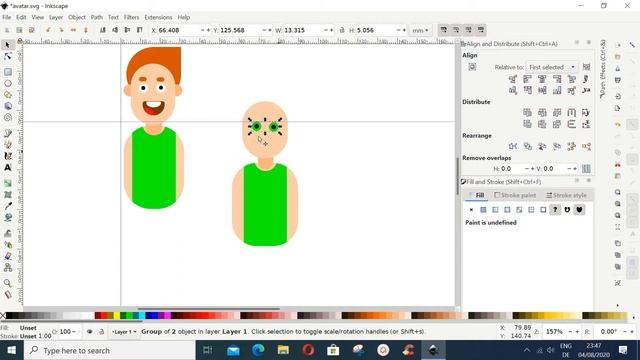The width and height of the screenshot is (640, 360).
Task: Flip selection horizontally from toolbar
Action: coord(73,30)
